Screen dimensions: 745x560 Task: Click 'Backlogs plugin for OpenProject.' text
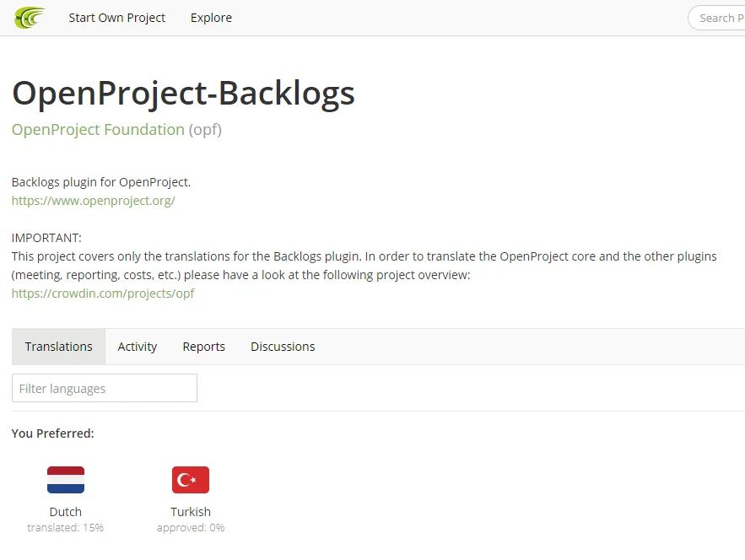(101, 182)
